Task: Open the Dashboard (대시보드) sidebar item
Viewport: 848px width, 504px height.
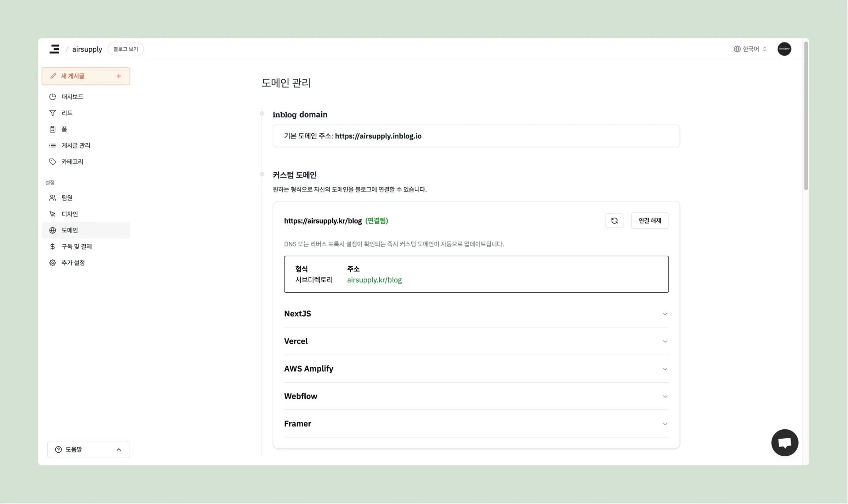Action: click(x=72, y=97)
